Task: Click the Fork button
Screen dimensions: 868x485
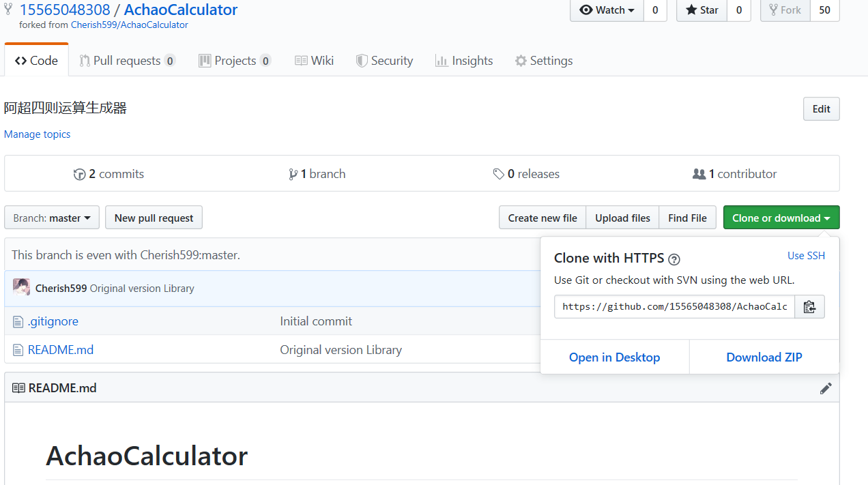Action: 785,10
